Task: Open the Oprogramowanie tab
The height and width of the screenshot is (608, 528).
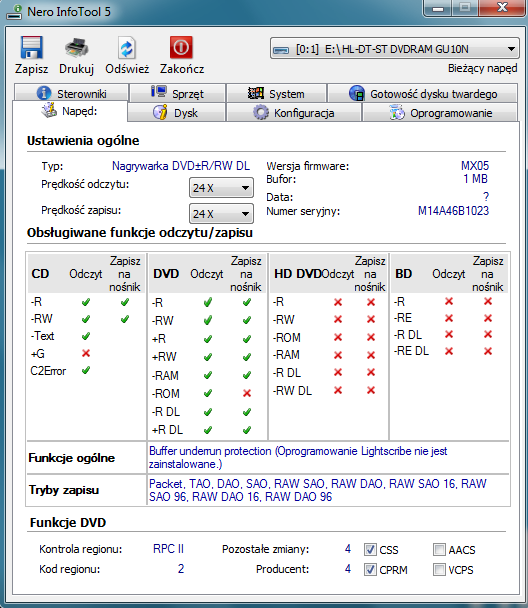Action: tap(440, 112)
